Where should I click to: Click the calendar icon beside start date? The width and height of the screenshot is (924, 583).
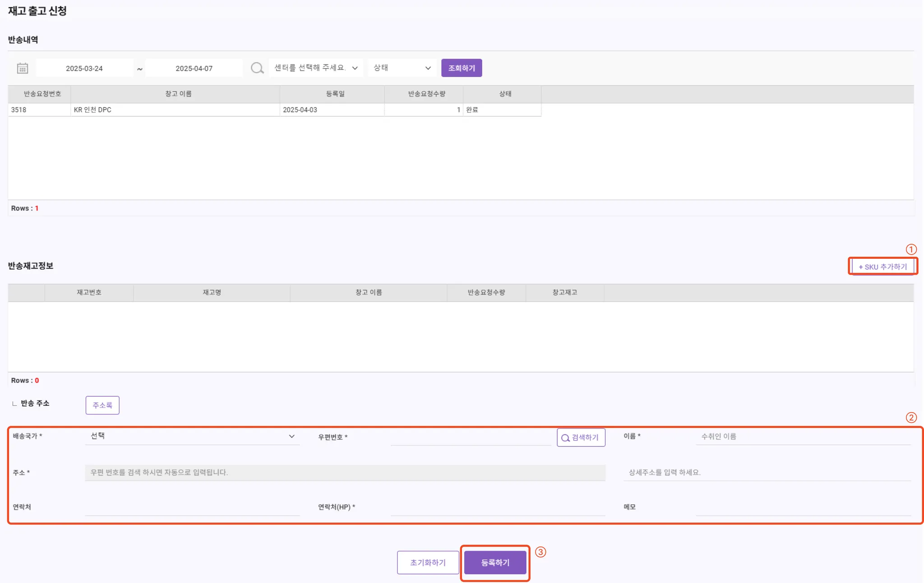pyautogui.click(x=22, y=68)
